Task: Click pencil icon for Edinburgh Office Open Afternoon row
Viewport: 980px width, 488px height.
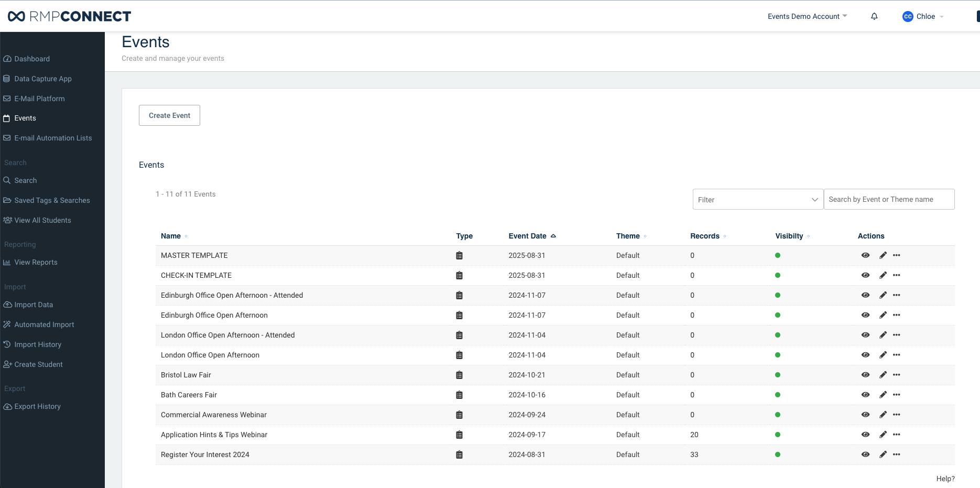Action: (x=883, y=315)
